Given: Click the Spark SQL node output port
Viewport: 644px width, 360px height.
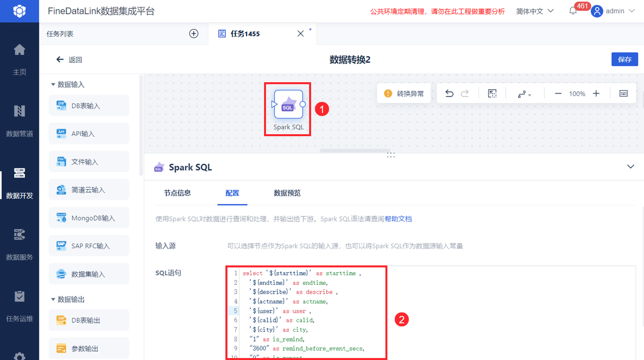Looking at the screenshot, I should pos(303,104).
